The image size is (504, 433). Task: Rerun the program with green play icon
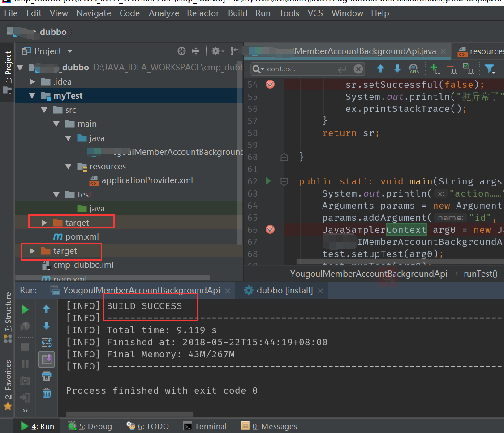pos(25,309)
